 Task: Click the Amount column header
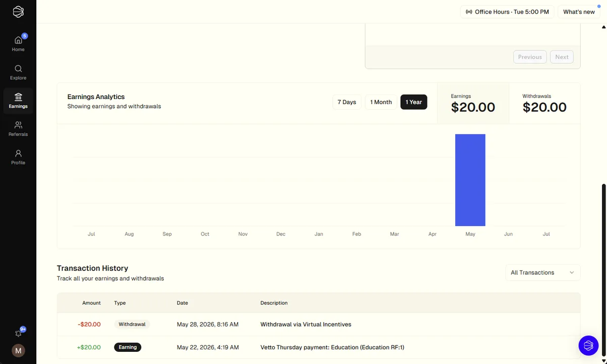click(x=92, y=303)
